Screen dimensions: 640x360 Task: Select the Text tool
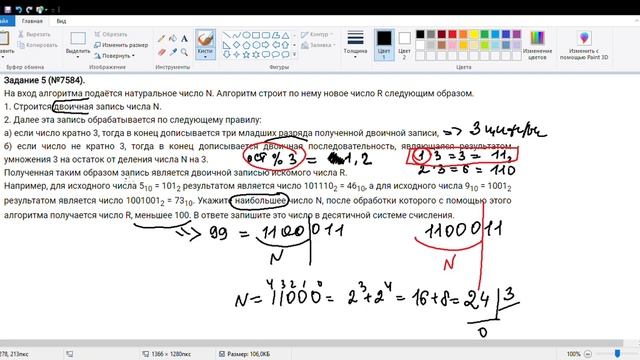tap(184, 39)
